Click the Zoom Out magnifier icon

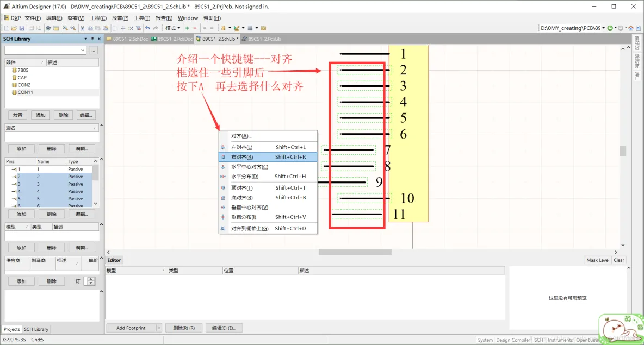click(x=73, y=28)
